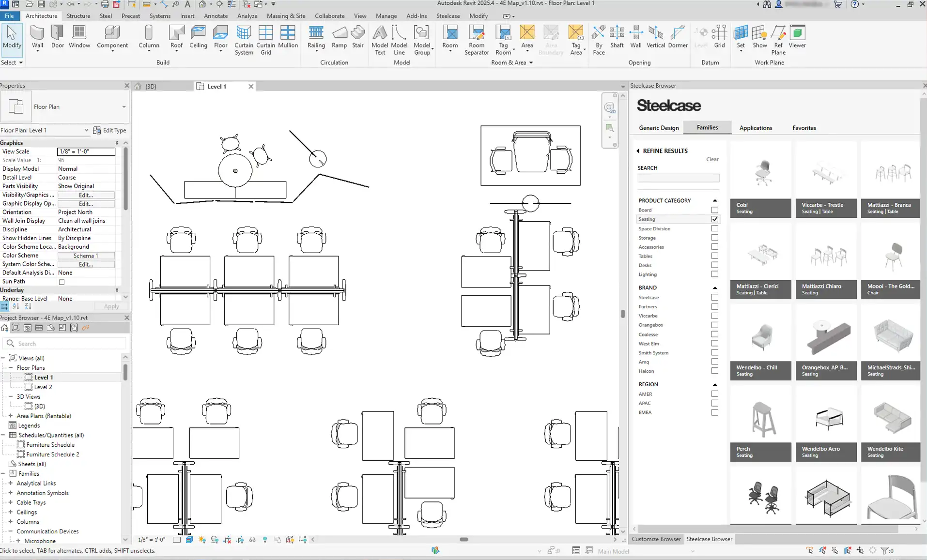Click the horizontal scrollbar thumb under the drawing
927x560 pixels.
[x=463, y=539]
